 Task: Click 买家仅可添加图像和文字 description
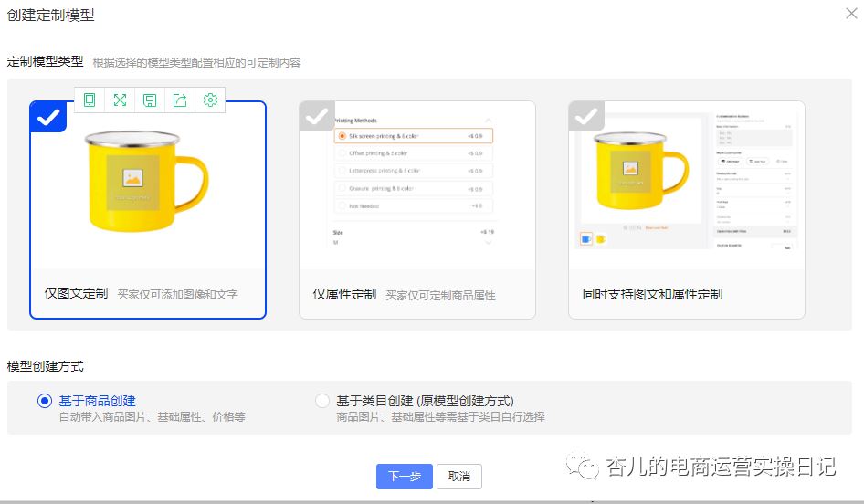pos(177,295)
